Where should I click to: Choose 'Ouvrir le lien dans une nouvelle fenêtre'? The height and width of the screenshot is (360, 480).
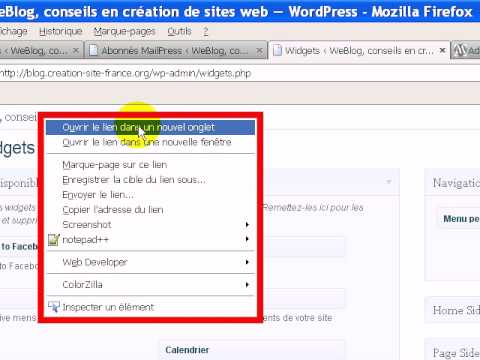[x=150, y=142]
